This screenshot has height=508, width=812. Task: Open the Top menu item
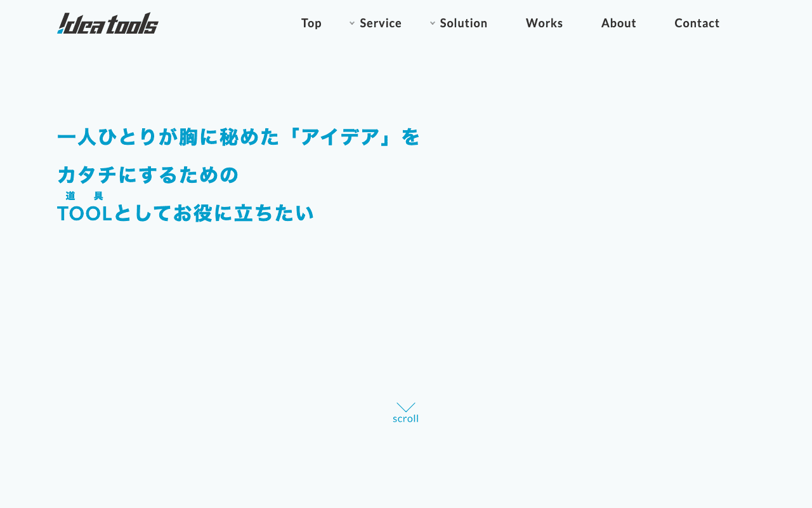point(311,23)
